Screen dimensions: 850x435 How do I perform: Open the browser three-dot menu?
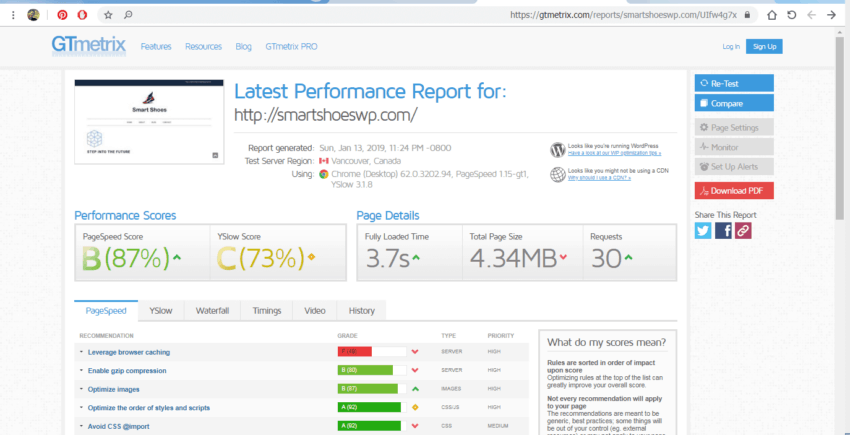point(14,15)
